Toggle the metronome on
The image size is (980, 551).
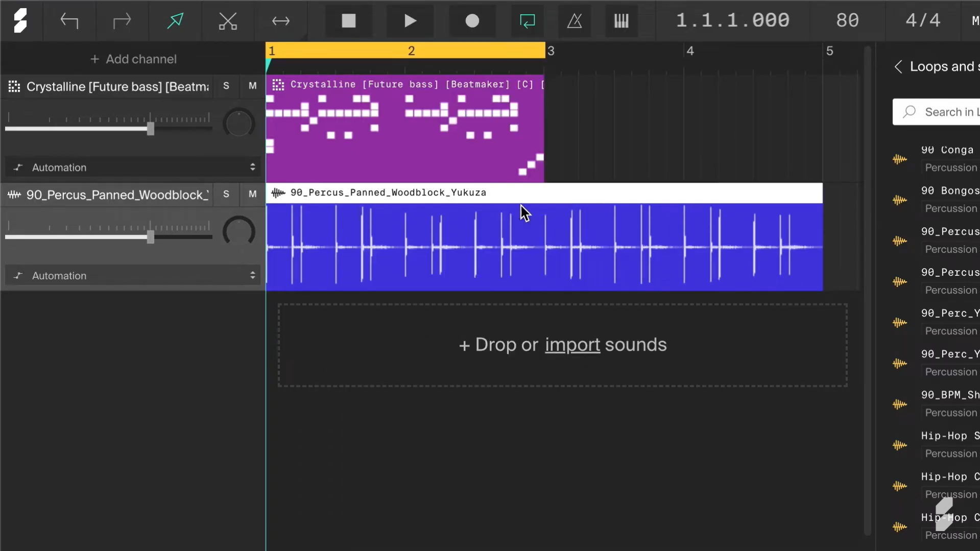(575, 21)
